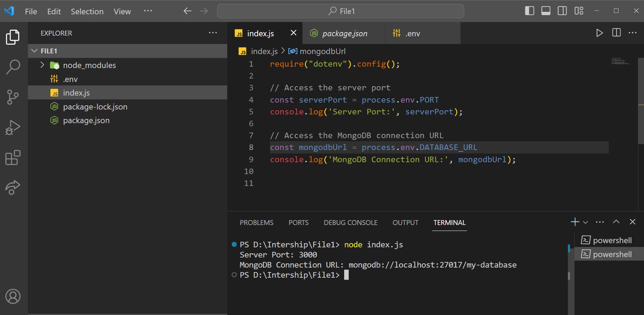Toggle the Primary Side Bar visibility
Screen dimensions: 644x315
[530, 11]
